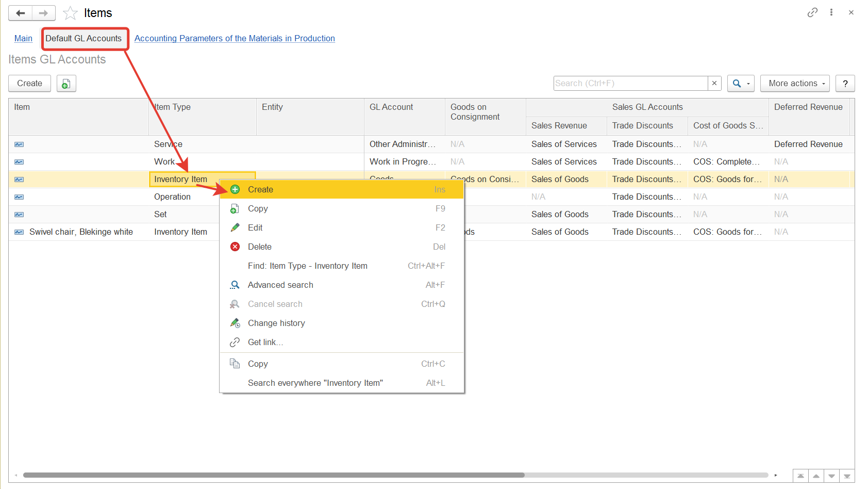Click row icon for the Set row
Image resolution: width=868 pixels, height=489 pixels.
19,215
